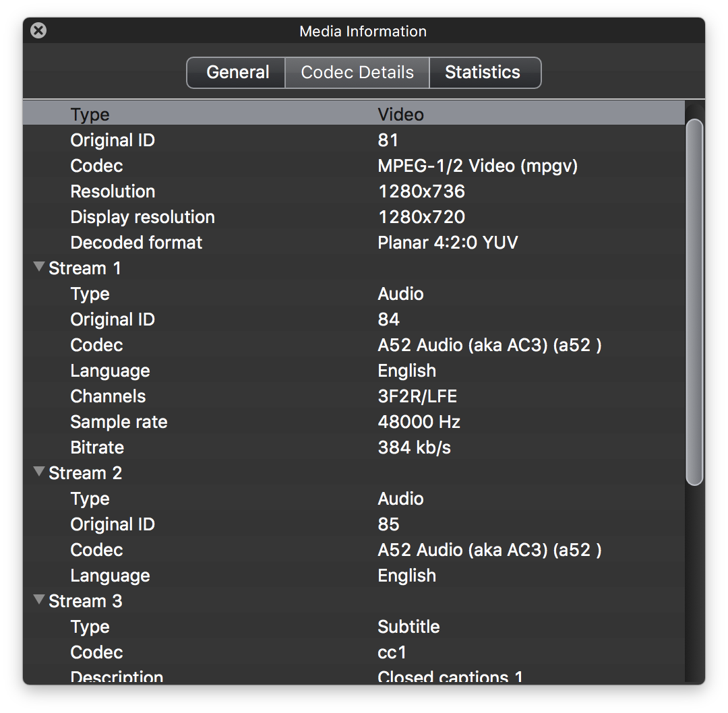Select the Closed captions 1 description
The width and height of the screenshot is (728, 713).
point(450,677)
